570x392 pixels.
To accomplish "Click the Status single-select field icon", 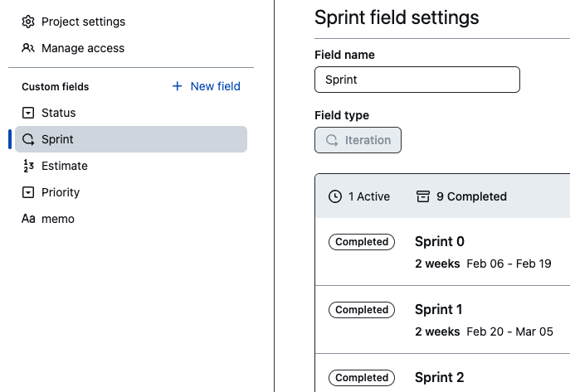I will pos(28,113).
